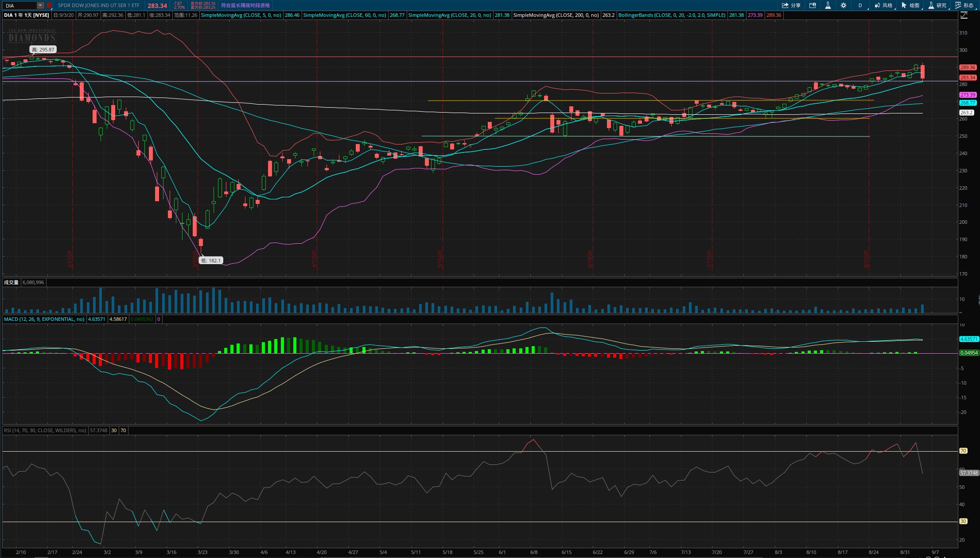Click the flask studies icon

pos(828,5)
